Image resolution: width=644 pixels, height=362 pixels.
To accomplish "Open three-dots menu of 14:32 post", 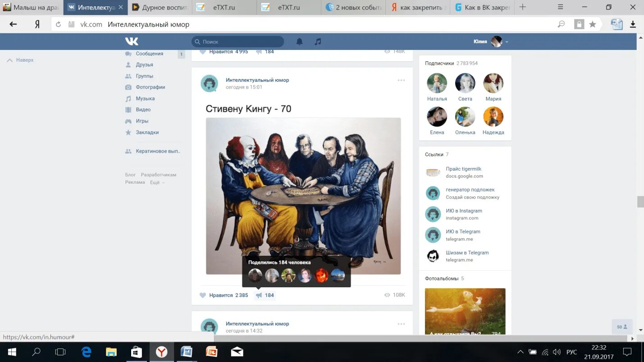I will 401,324.
